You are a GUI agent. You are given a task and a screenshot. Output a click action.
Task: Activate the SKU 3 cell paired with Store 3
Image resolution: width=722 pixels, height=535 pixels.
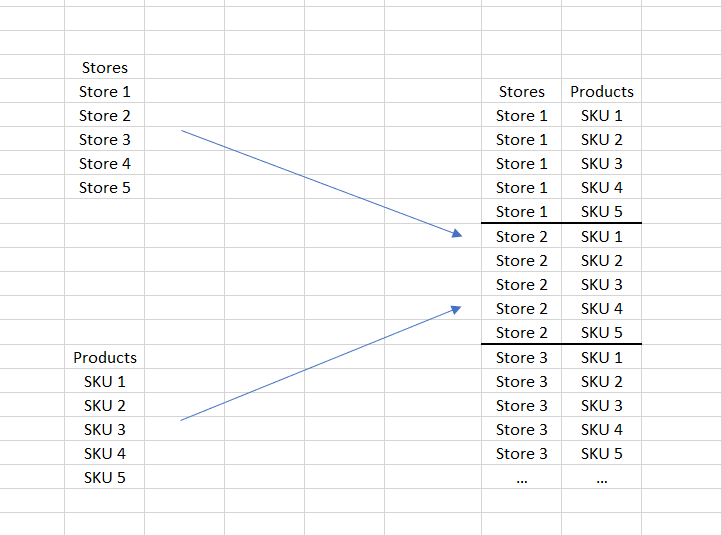coord(602,406)
